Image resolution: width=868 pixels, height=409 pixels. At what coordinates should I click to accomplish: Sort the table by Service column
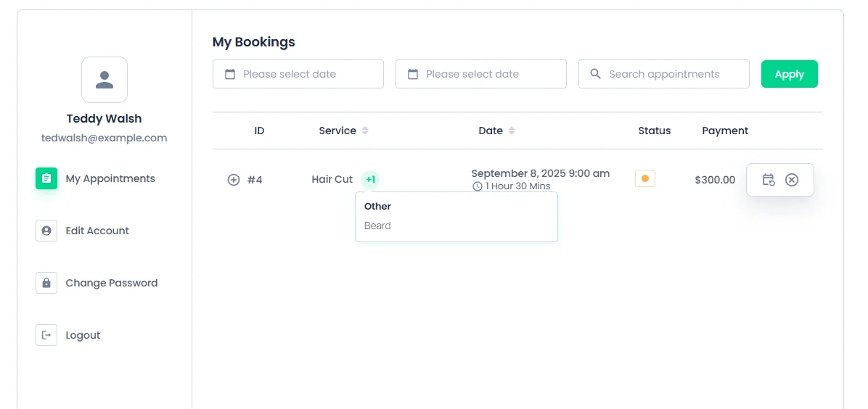[365, 131]
